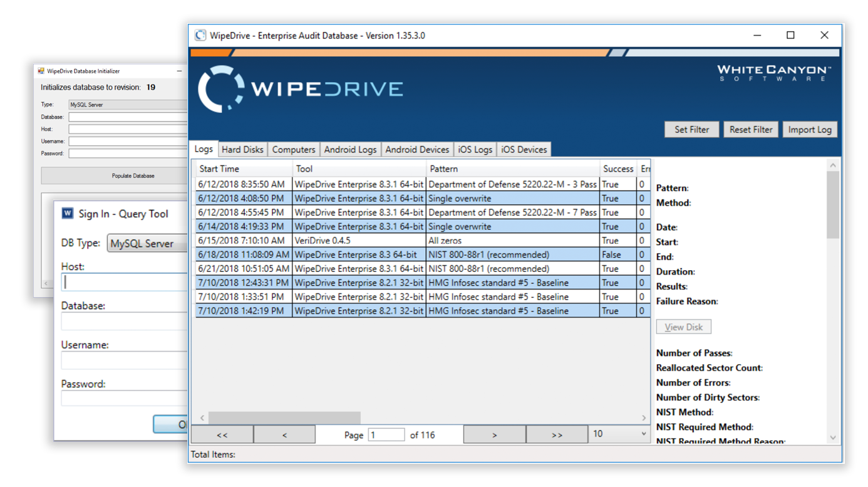Select the 6/12/2018 4:08:50 PM log row
The width and height of the screenshot is (868, 487).
click(x=423, y=198)
